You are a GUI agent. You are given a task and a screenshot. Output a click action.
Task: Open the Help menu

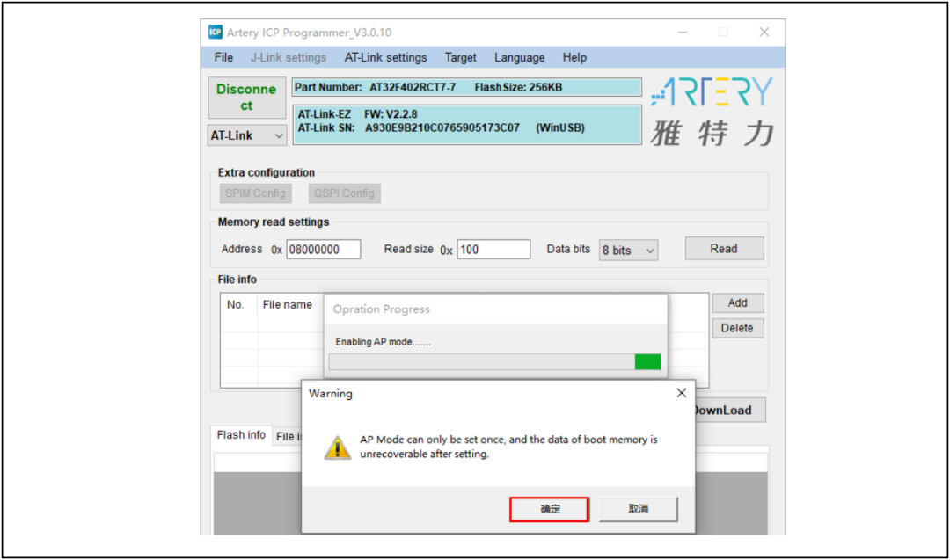tap(574, 57)
